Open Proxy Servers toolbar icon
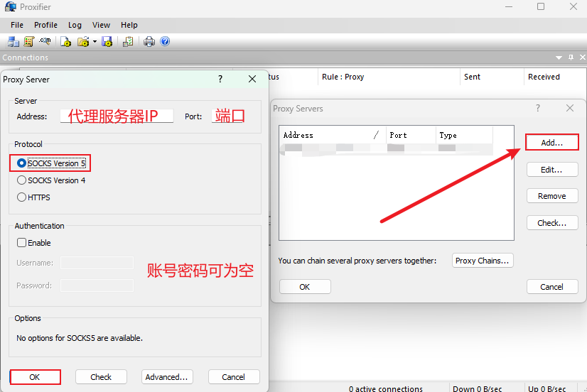Image resolution: width=587 pixels, height=392 pixels. (x=14, y=41)
